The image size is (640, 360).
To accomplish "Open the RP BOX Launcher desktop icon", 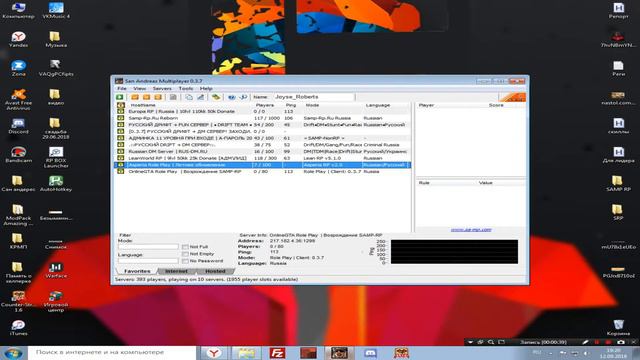I will (x=56, y=157).
